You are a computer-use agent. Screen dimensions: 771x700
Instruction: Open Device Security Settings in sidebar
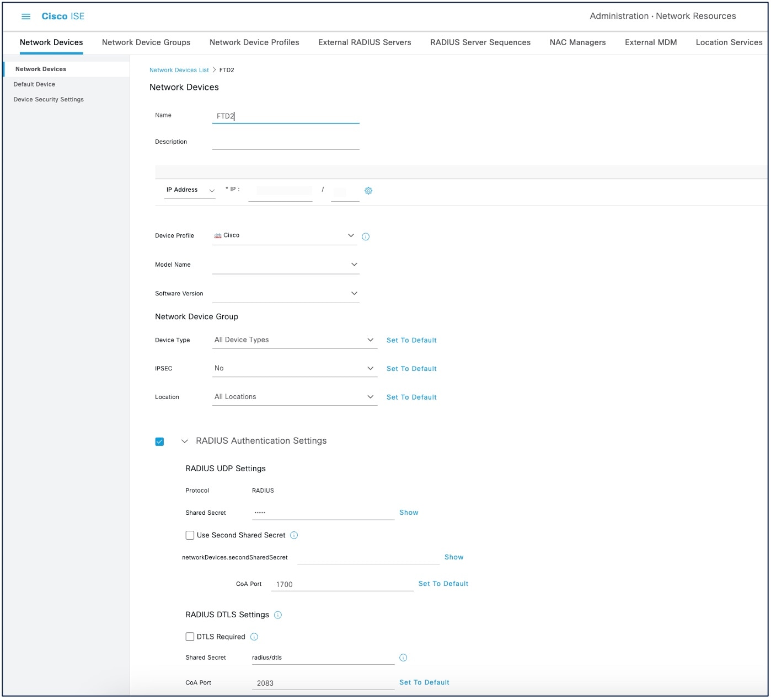[x=49, y=100]
